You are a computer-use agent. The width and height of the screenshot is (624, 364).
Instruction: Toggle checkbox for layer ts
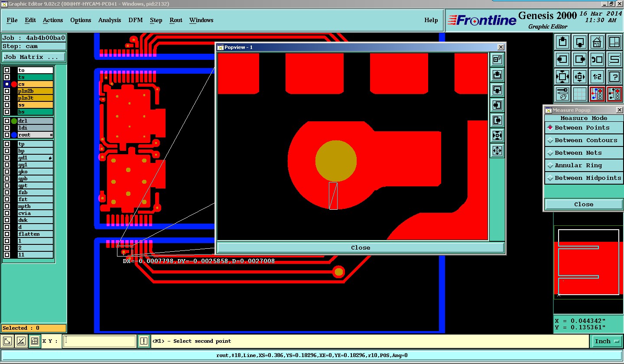7,77
